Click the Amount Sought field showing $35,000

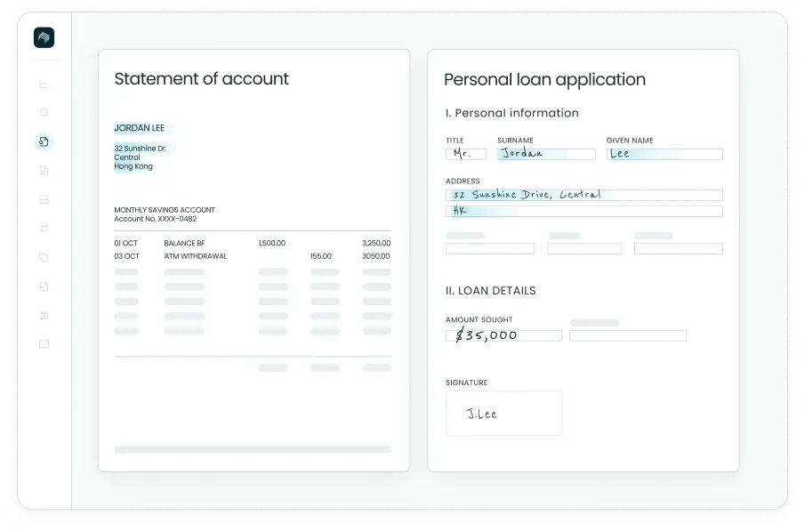click(503, 336)
